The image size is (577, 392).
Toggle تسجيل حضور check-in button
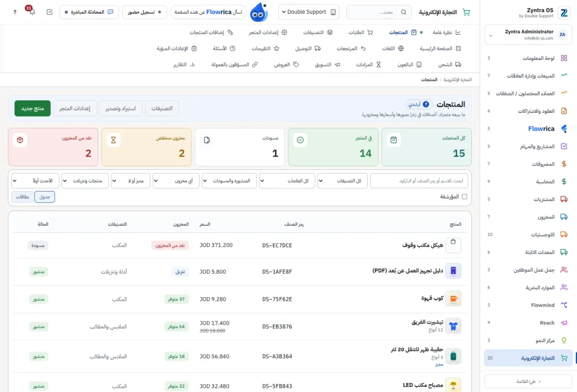(x=144, y=12)
